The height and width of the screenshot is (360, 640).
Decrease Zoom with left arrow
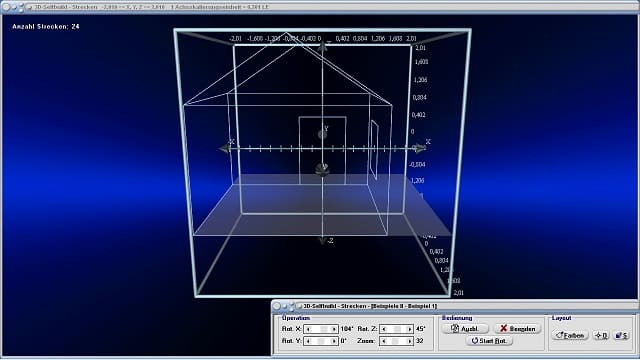pos(384,341)
